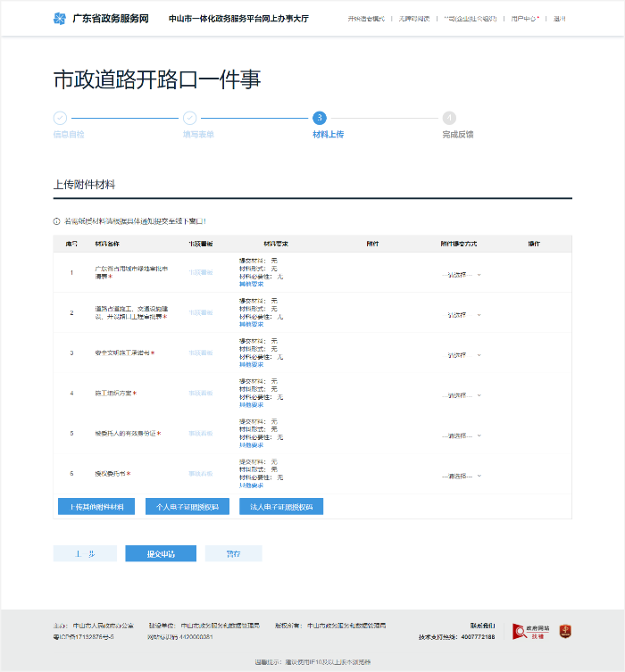This screenshot has height=672, width=625.
Task: Click material name 被委托人的有效身份证
Action: (x=126, y=434)
